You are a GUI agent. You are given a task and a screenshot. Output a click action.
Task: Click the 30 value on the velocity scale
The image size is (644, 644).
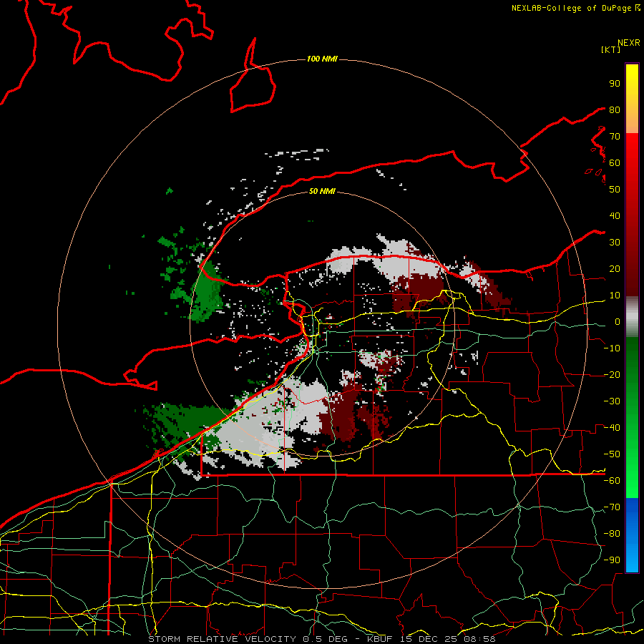click(615, 243)
